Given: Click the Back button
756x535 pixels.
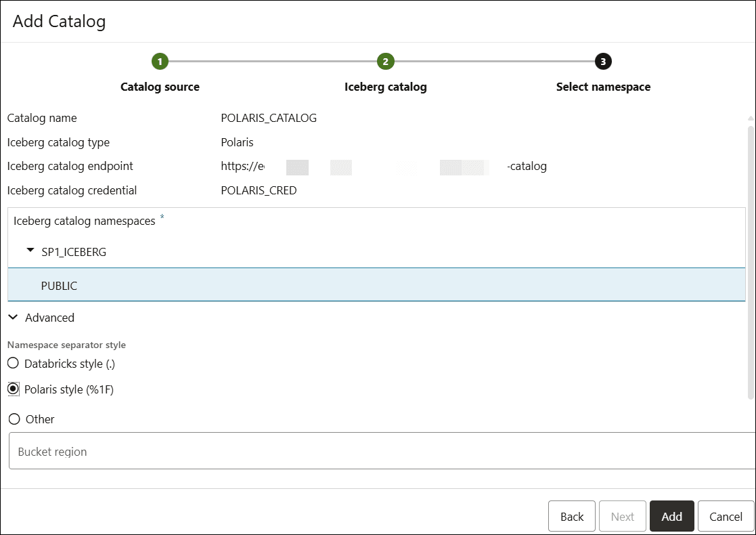Looking at the screenshot, I should [x=572, y=517].
